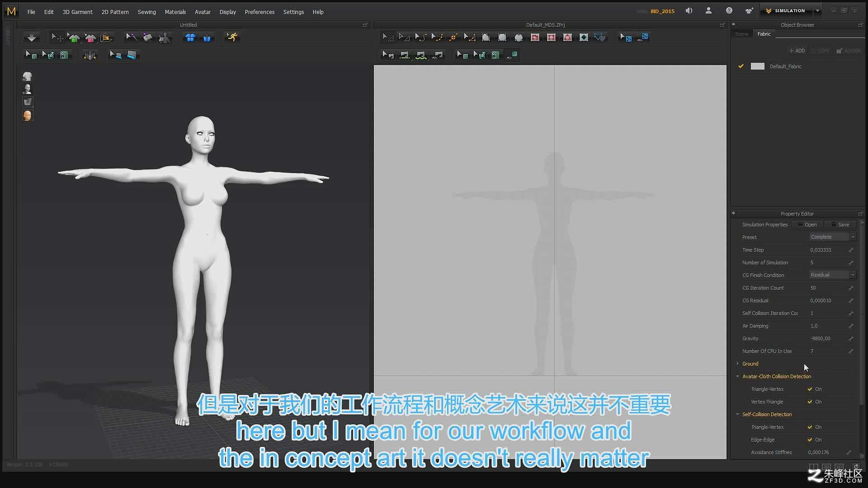Select the internal circle red-dotted tool
The width and height of the screenshot is (868, 488).
tap(567, 38)
